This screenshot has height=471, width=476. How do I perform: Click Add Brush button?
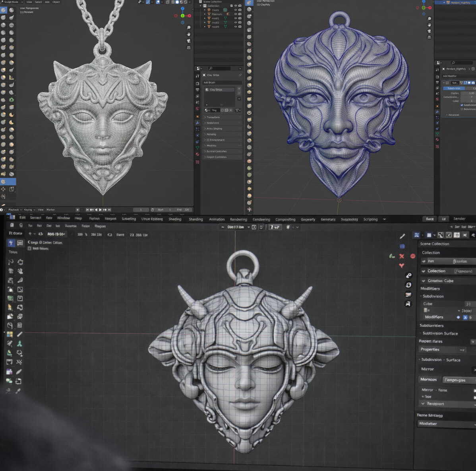point(222,83)
